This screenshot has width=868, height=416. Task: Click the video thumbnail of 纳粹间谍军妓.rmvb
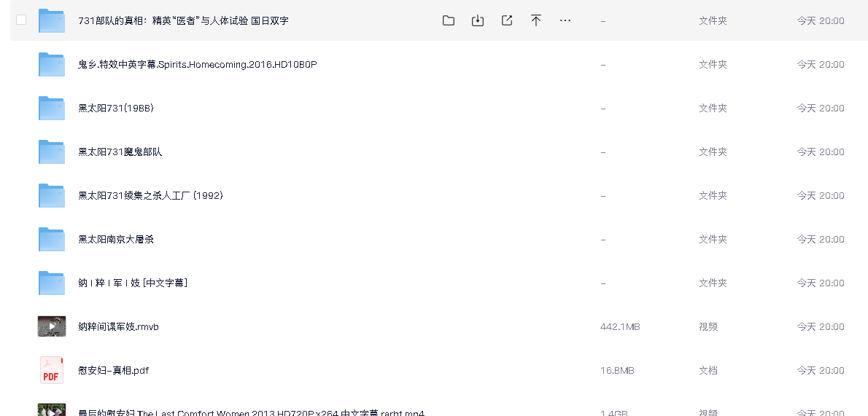click(x=52, y=326)
